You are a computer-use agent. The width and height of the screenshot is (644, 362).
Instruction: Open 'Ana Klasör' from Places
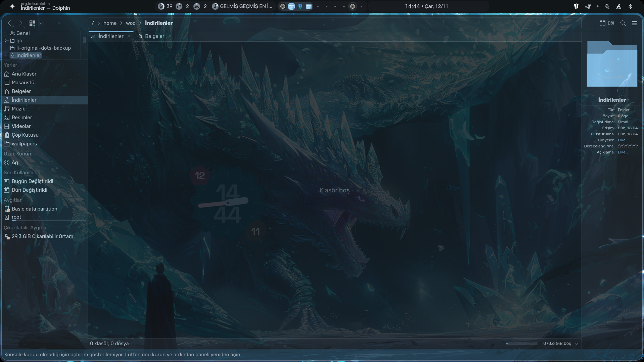tap(45, 74)
